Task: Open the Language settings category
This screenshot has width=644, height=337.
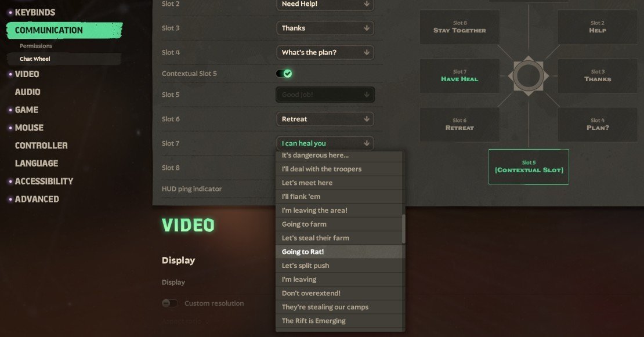Action: pyautogui.click(x=37, y=164)
